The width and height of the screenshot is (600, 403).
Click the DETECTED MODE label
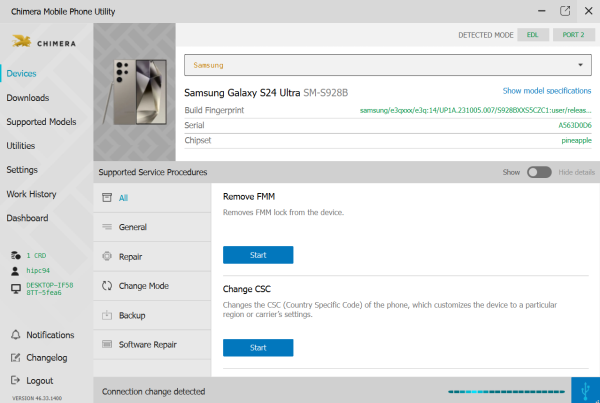[x=486, y=35]
